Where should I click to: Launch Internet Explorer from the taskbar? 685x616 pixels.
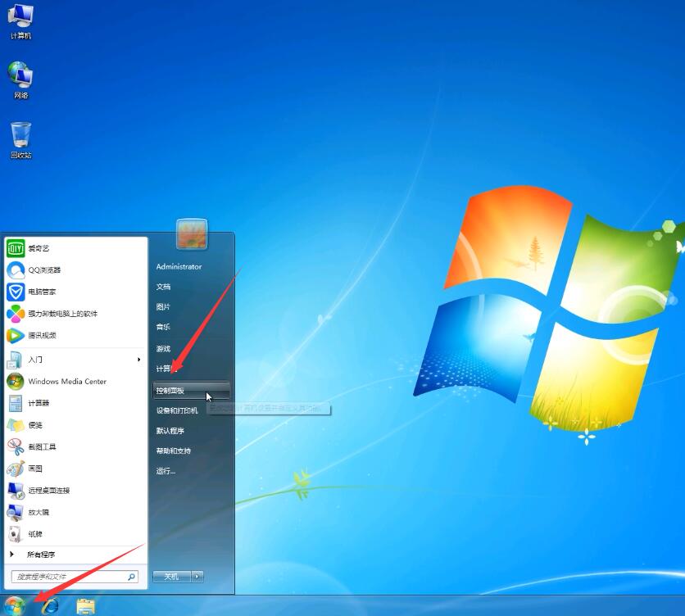pos(51,606)
